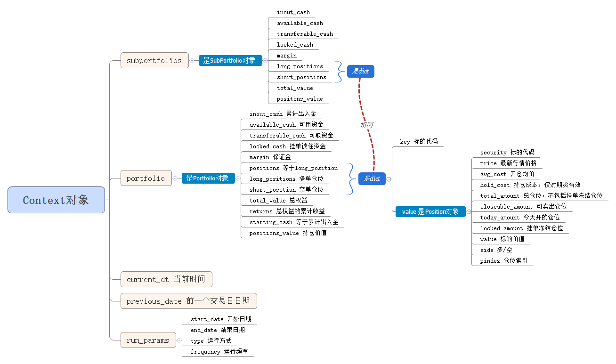Image resolution: width=616 pixels, height=364 pixels.
Task: Select the 相同 relationship line label
Action: click(366, 125)
